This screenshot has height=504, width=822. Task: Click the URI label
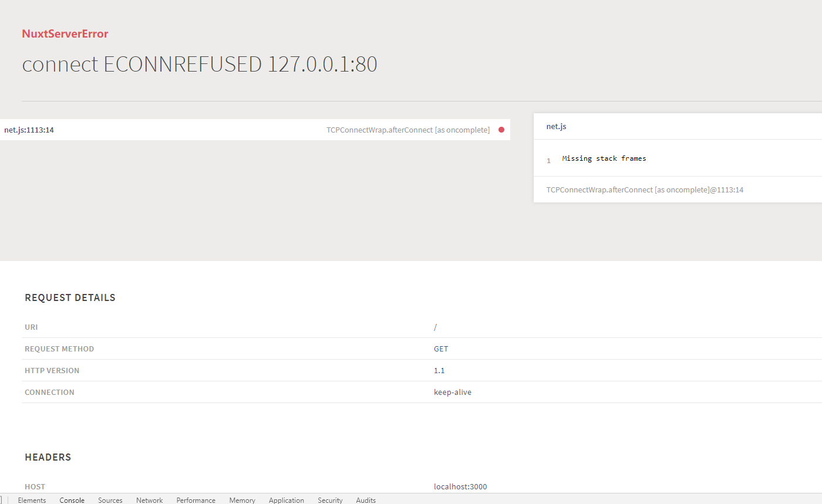point(31,327)
